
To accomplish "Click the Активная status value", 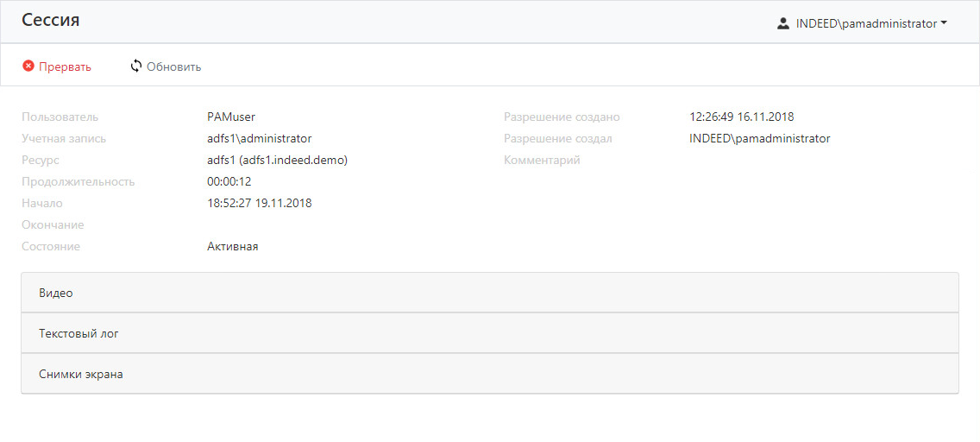I will pyautogui.click(x=232, y=246).
